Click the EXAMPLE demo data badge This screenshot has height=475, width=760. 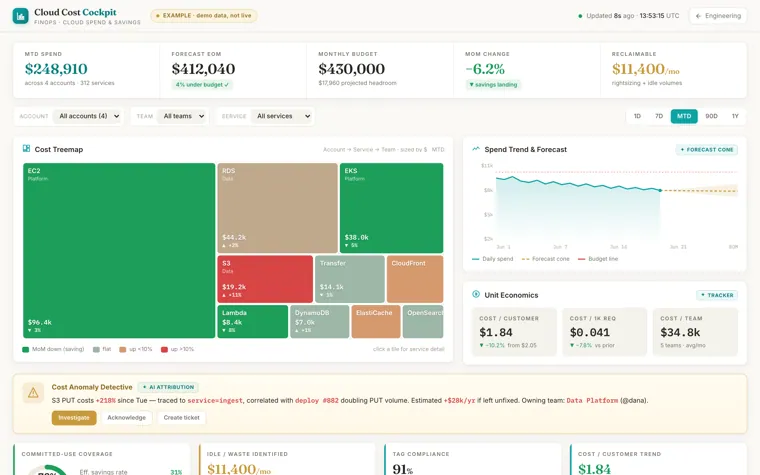coord(204,16)
